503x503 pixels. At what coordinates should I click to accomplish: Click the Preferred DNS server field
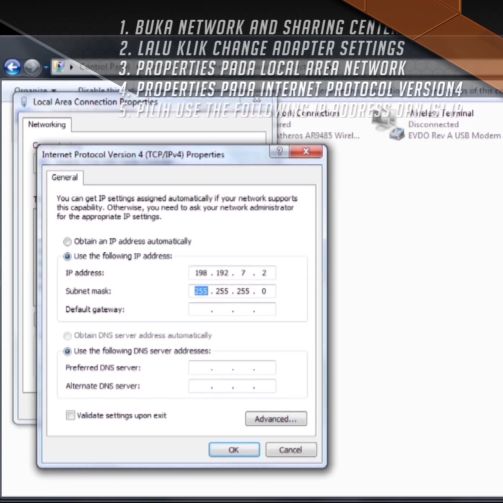pyautogui.click(x=232, y=368)
